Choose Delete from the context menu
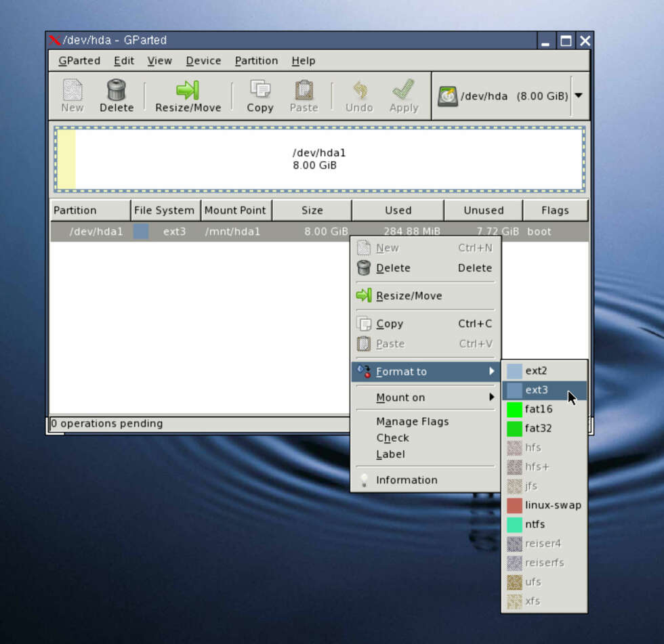 [x=426, y=268]
